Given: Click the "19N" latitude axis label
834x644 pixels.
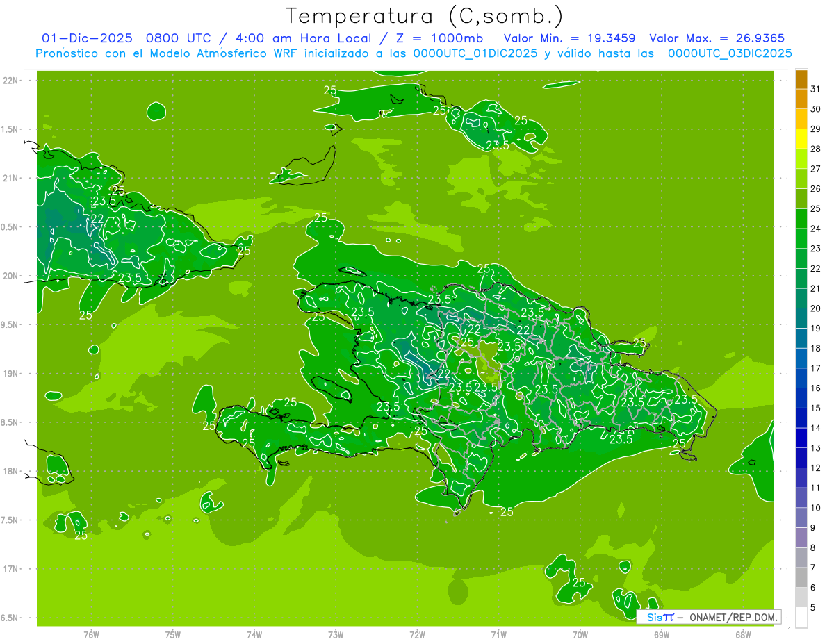Looking at the screenshot, I should (x=10, y=374).
